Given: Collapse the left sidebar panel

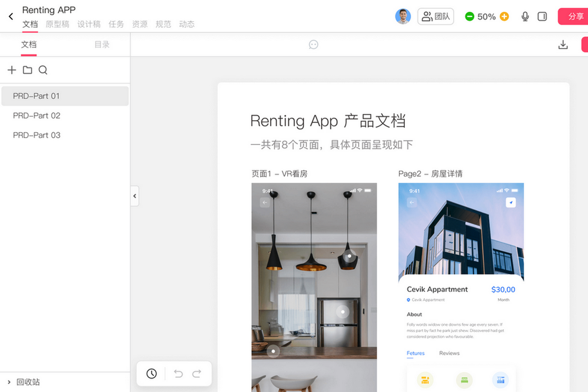Looking at the screenshot, I should point(135,196).
